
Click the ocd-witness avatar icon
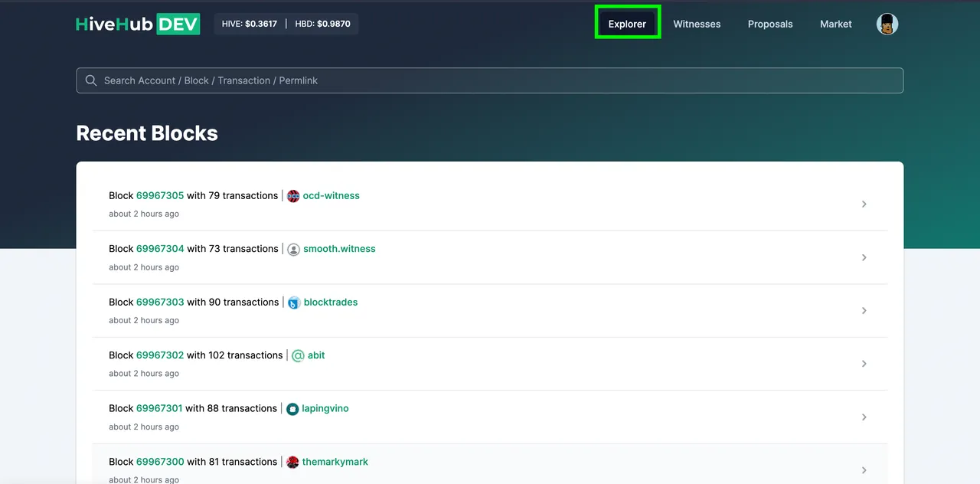click(293, 196)
